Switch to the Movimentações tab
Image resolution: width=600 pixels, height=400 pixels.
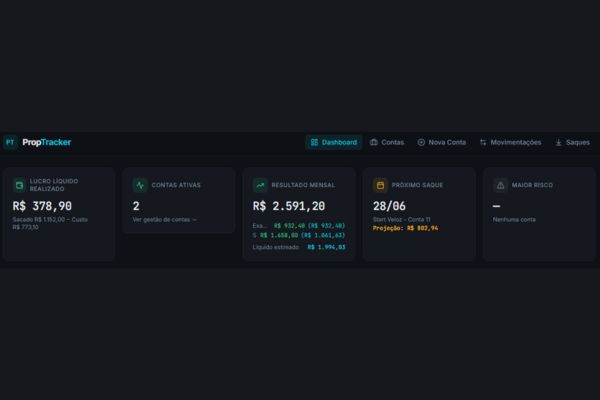pyautogui.click(x=510, y=142)
